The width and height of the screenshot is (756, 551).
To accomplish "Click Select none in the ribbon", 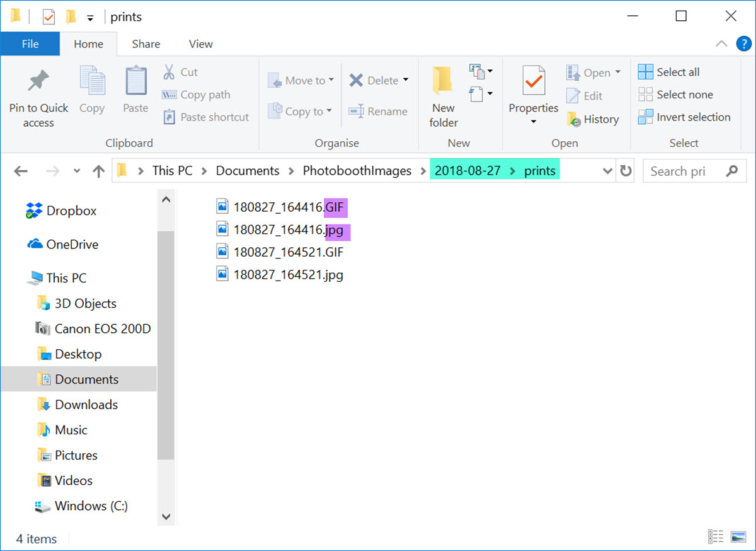I will (675, 95).
